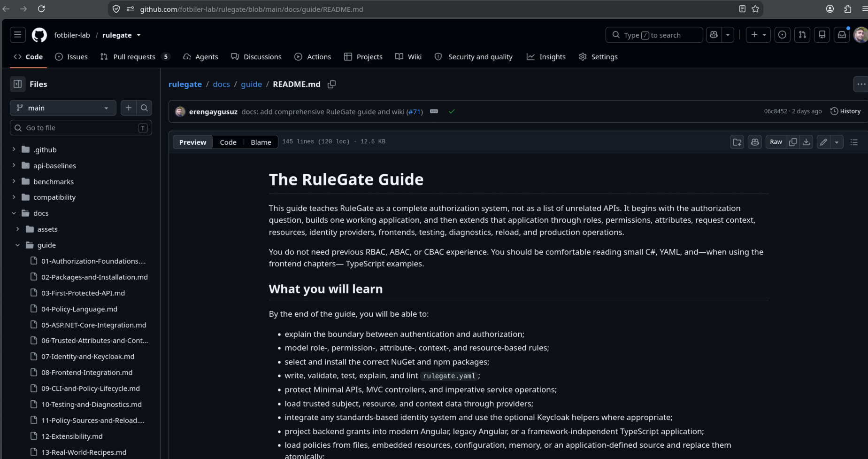Open pull request #71 link
The image size is (868, 459).
click(415, 111)
